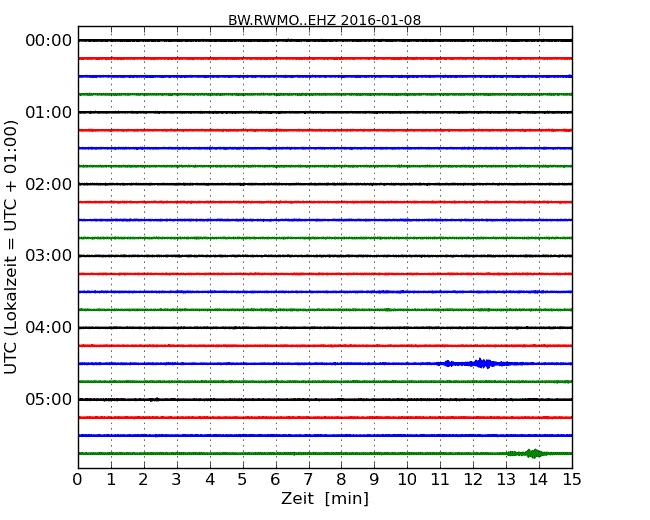The width and height of the screenshot is (650, 520).
Task: Click x-axis tick label 7
Action: click(x=308, y=480)
